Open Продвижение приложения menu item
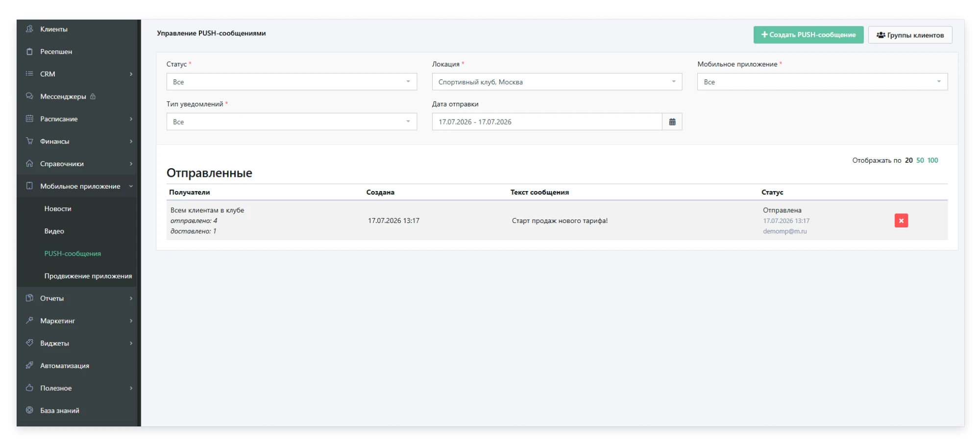Image resolution: width=980 pixels, height=447 pixels. (88, 276)
